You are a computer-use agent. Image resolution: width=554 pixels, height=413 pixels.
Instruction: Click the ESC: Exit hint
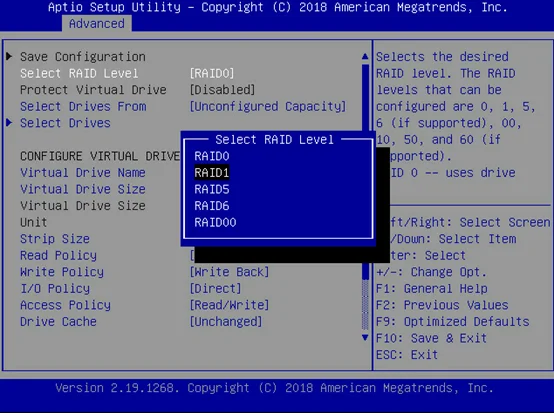(407, 355)
